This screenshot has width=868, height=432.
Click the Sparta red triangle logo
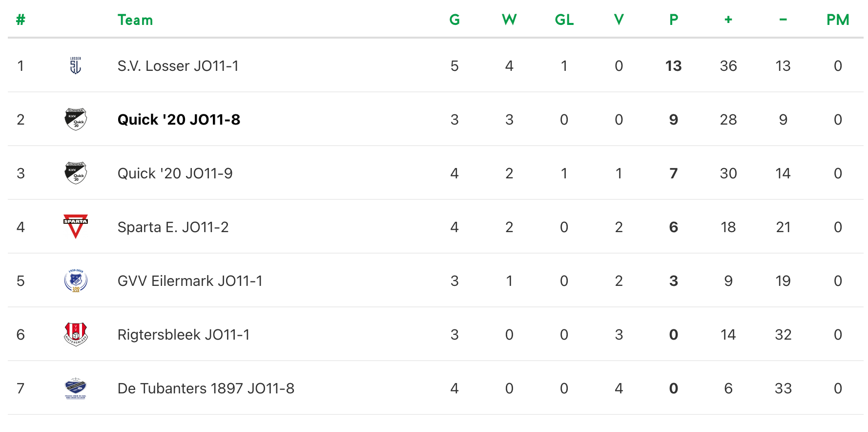(x=76, y=226)
